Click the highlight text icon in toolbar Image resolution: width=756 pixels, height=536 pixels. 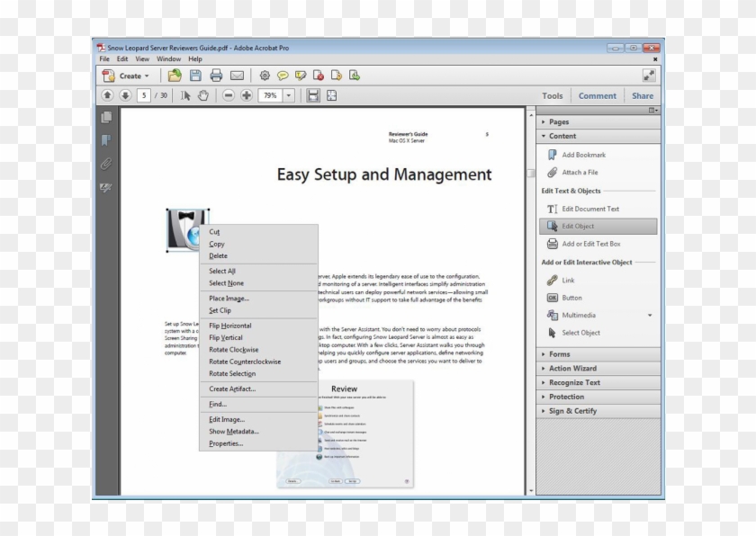[x=301, y=76]
